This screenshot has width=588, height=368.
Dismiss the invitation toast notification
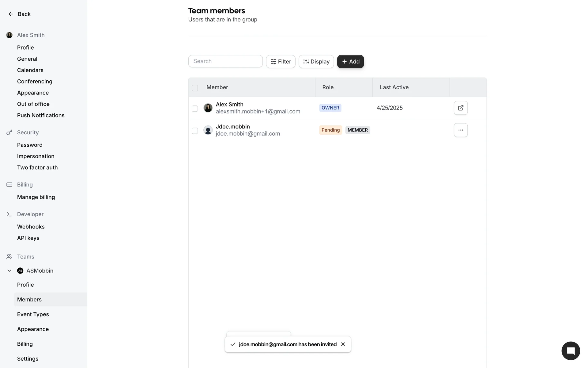(343, 344)
